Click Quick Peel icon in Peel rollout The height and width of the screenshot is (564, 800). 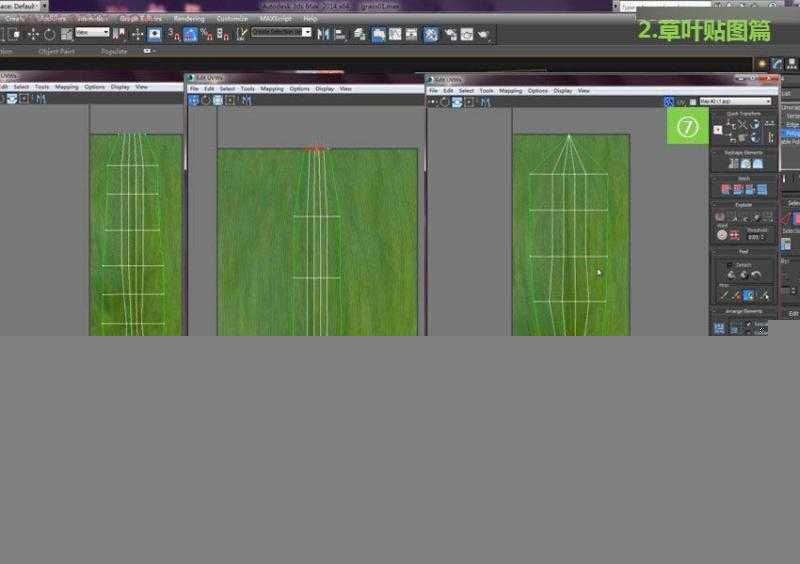coord(732,275)
